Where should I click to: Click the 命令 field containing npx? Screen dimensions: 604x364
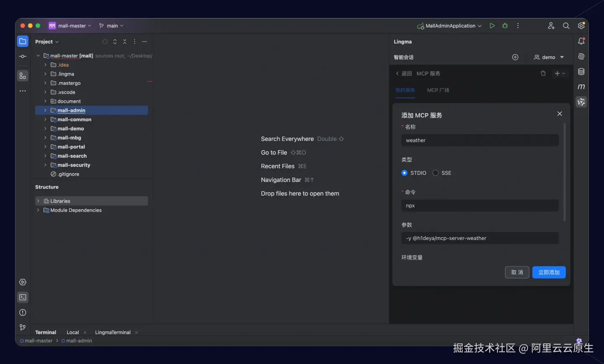[480, 205]
